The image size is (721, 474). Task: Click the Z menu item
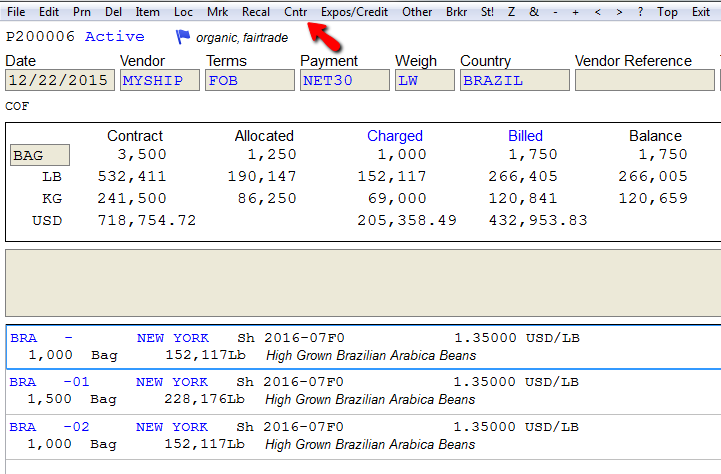pos(511,11)
